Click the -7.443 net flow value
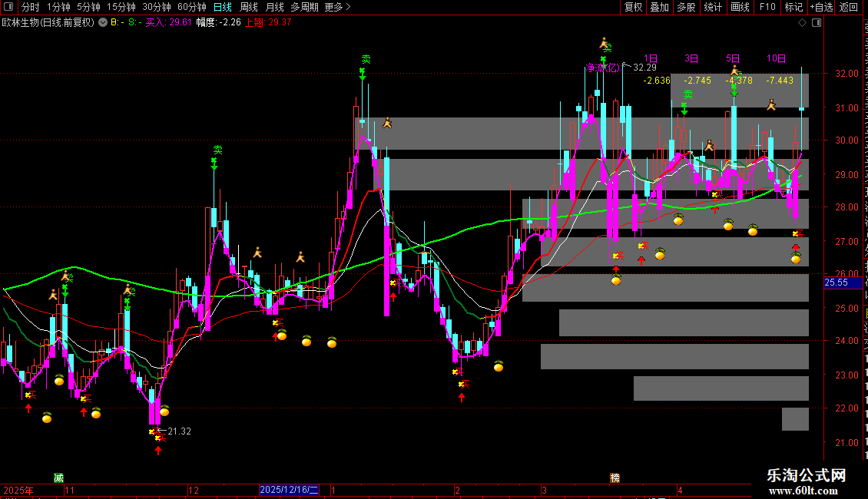 point(780,80)
